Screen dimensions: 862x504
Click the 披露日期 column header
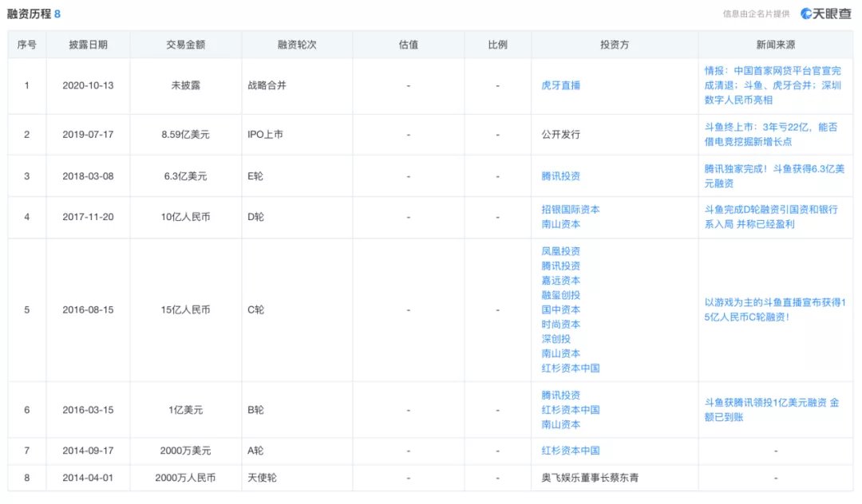88,45
